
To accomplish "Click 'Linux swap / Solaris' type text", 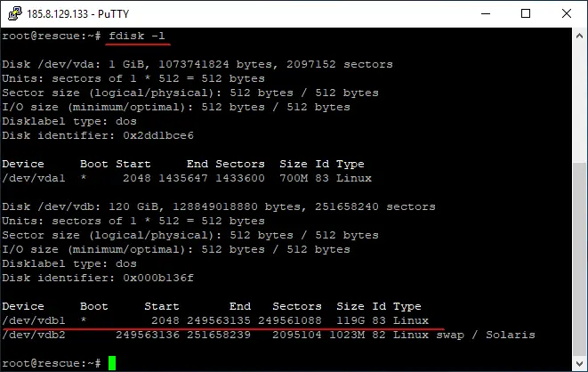I will (464, 335).
